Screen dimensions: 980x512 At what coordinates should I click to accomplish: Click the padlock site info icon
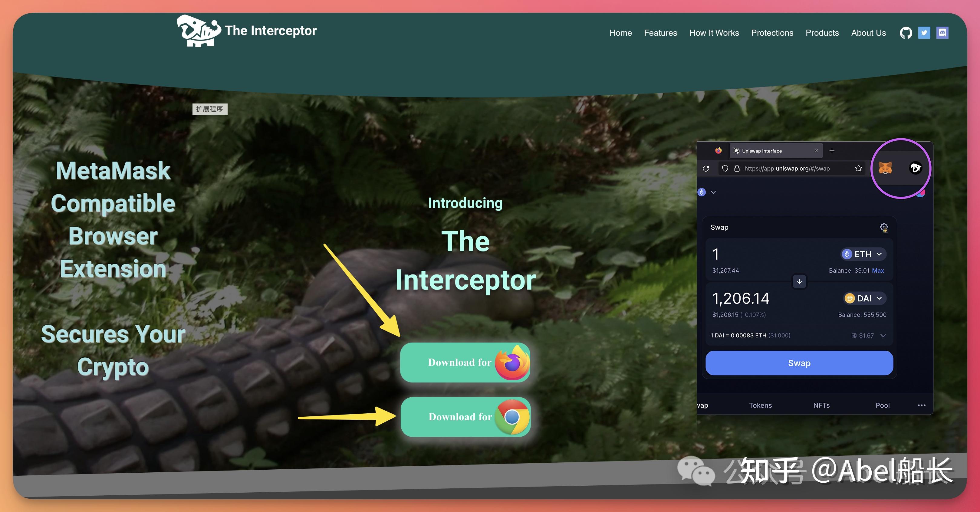tap(737, 168)
